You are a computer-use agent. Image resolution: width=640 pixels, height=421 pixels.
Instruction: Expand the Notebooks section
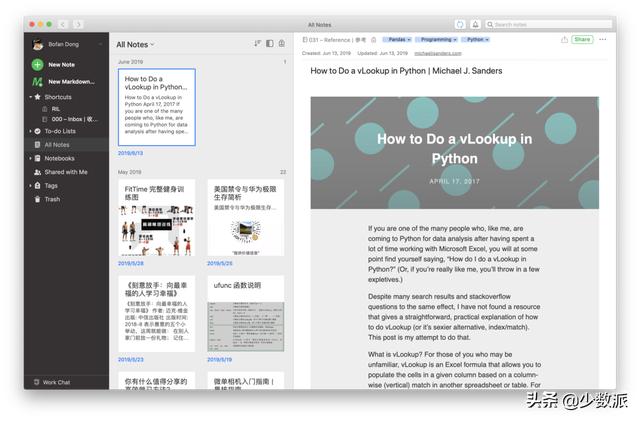pyautogui.click(x=31, y=158)
